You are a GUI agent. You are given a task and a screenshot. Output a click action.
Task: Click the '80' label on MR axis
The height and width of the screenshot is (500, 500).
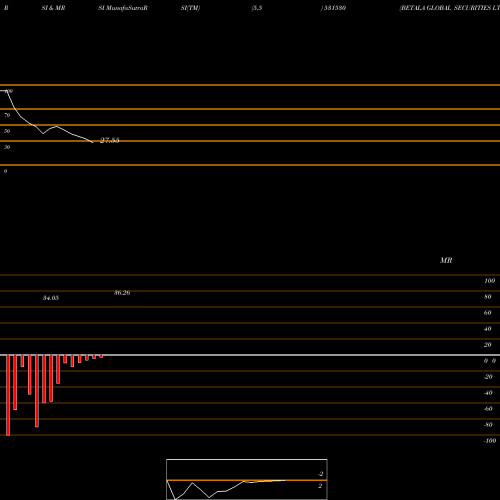pos(488,297)
